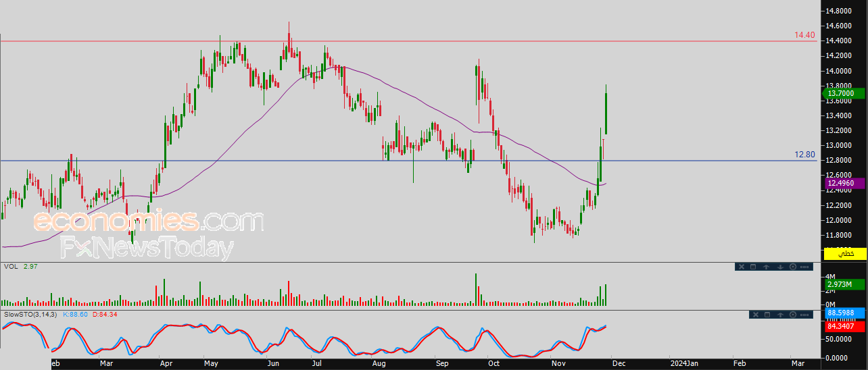
Task: Close the VOL indicator panel
Action: click(741, 267)
